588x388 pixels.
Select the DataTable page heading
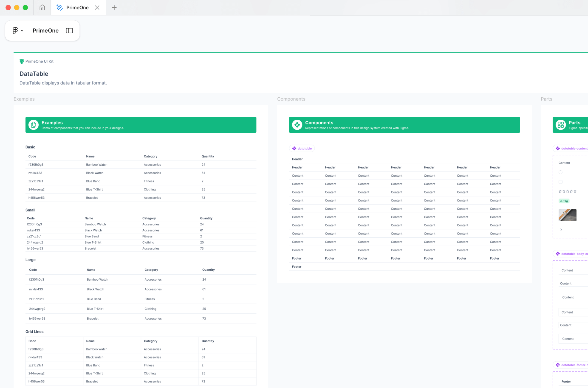[34, 73]
